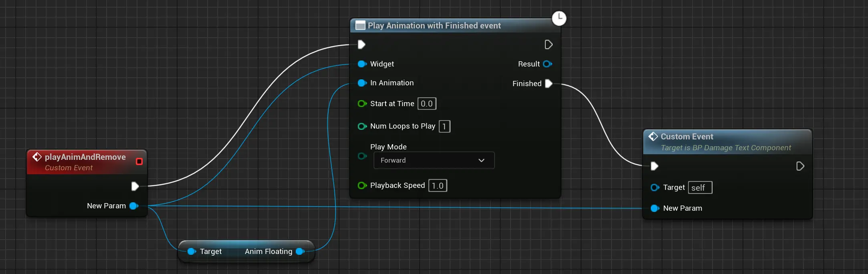The image size is (868, 274).
Task: Click the Start at Time value field
Action: (426, 104)
